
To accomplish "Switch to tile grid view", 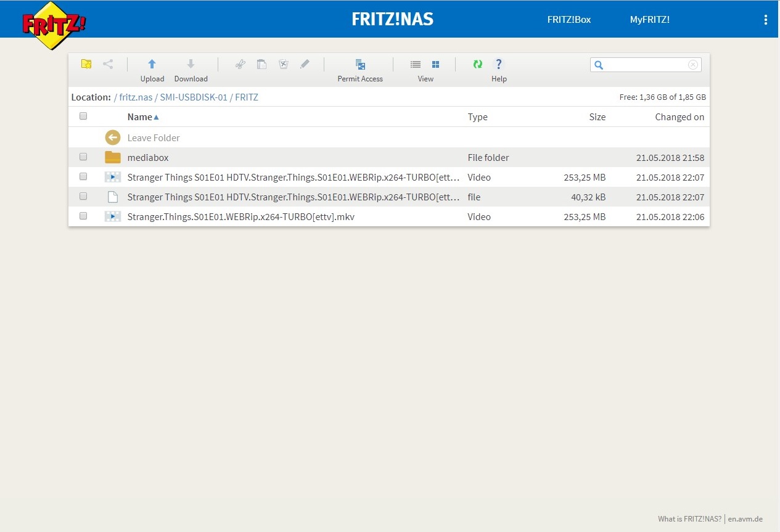I will [x=436, y=64].
